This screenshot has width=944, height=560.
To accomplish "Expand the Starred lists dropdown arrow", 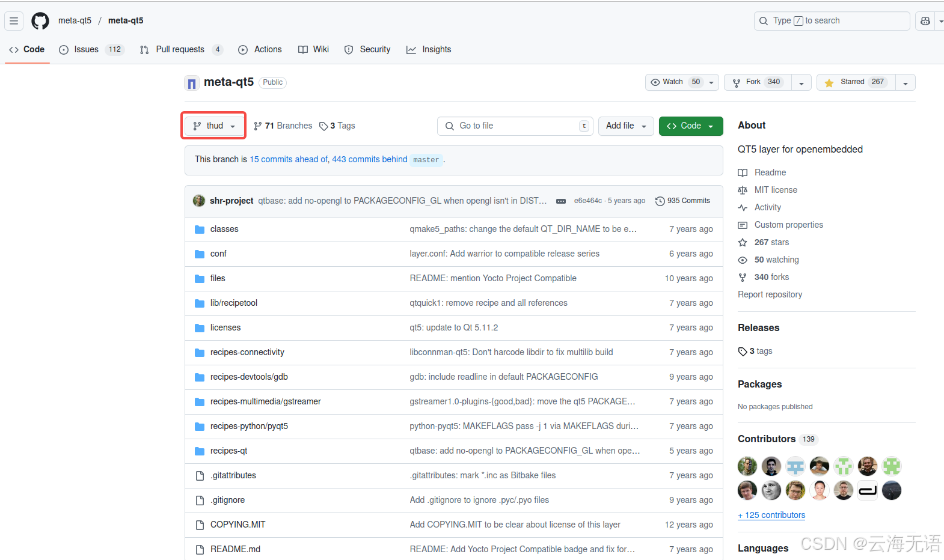I will (906, 82).
